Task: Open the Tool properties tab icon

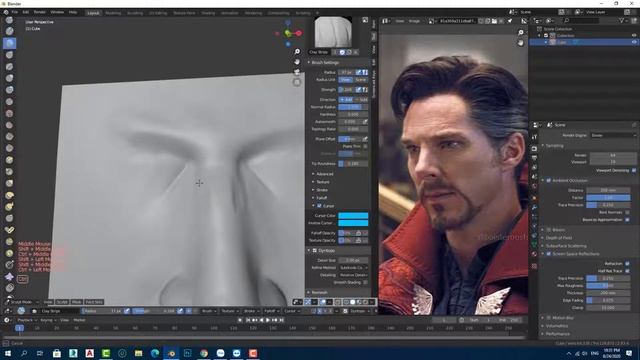Action: [534, 137]
